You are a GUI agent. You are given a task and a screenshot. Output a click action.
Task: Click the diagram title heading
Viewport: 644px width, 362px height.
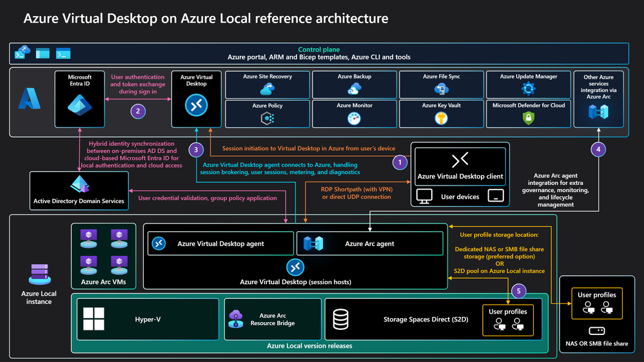coord(206,19)
